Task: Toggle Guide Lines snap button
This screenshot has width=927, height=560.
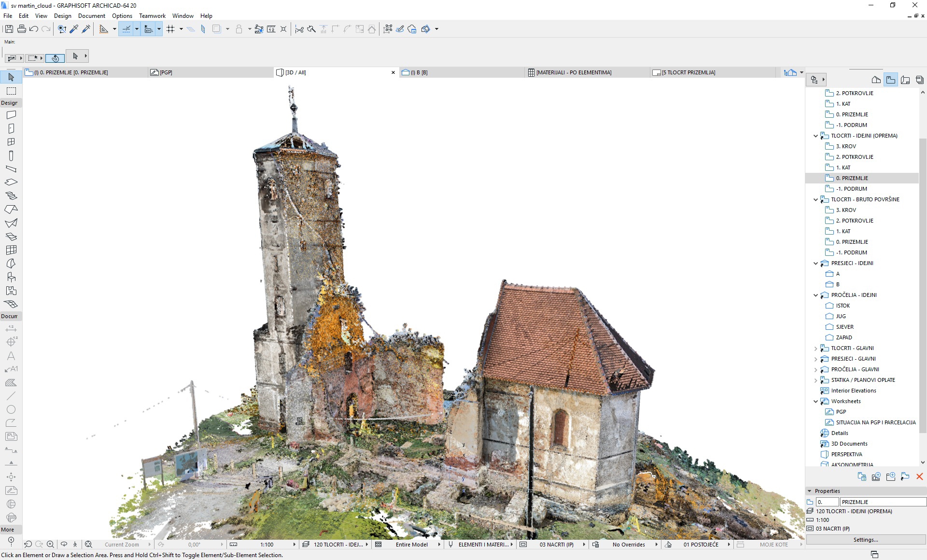Action: 126,29
